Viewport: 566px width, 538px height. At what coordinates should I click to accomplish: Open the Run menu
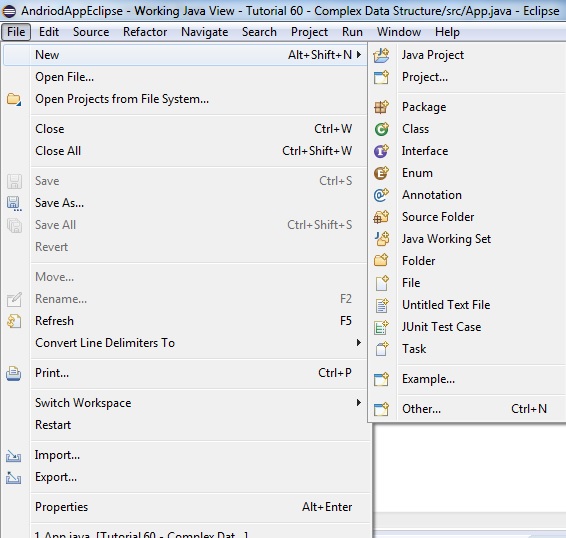pyautogui.click(x=352, y=32)
